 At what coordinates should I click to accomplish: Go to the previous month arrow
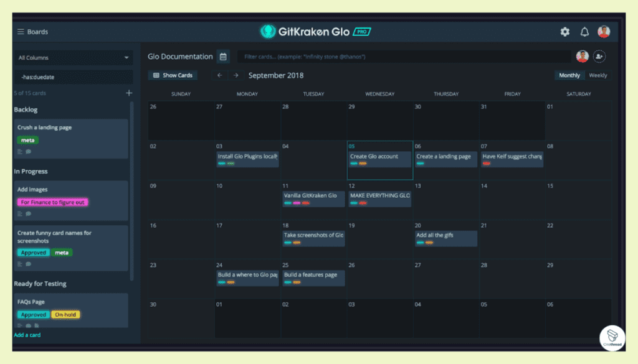[220, 75]
